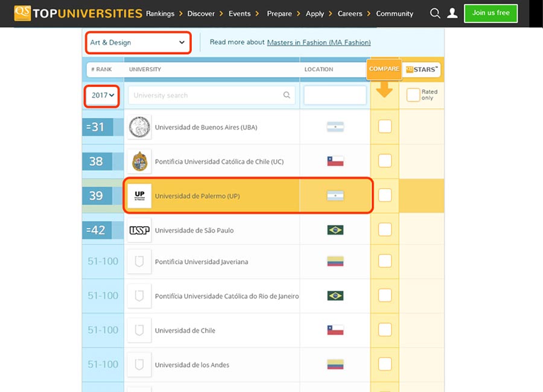Expand the Careers menu

[354, 13]
